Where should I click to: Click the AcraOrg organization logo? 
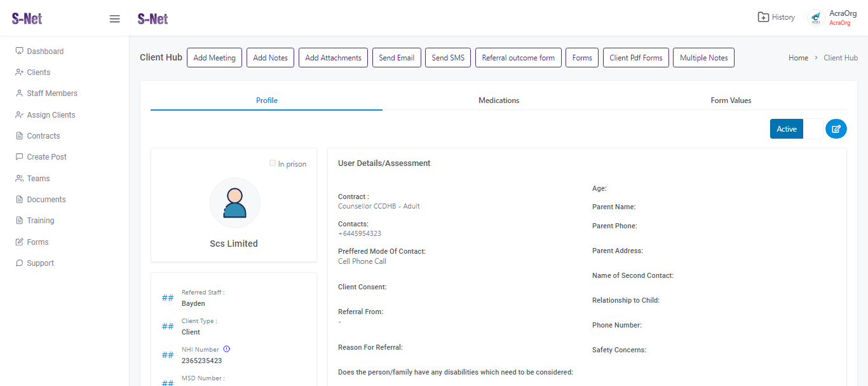[x=816, y=18]
